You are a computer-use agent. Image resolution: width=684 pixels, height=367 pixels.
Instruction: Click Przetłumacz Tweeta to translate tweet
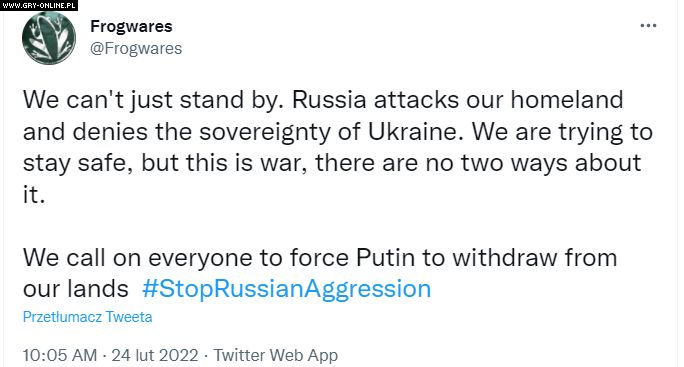click(87, 317)
